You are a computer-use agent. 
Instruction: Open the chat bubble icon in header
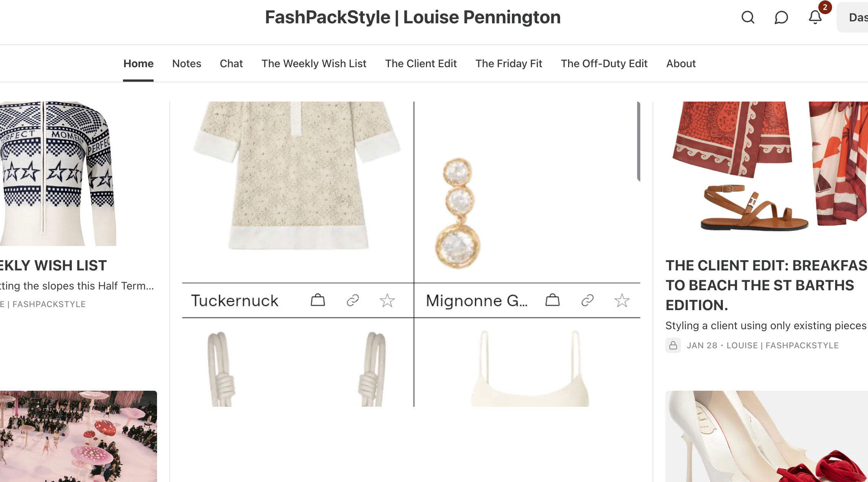tap(781, 17)
